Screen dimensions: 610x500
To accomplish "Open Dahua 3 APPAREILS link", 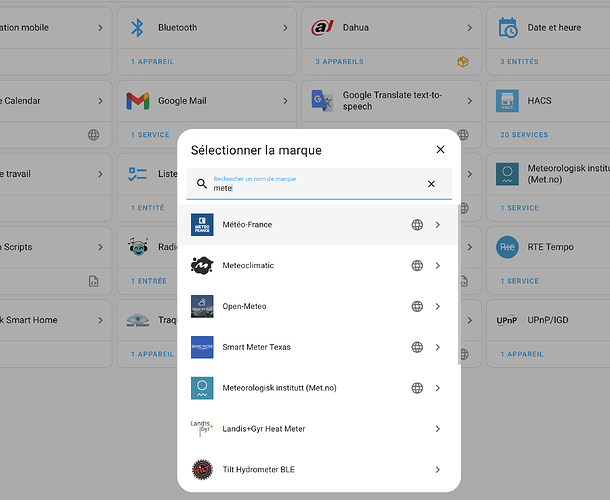I will [x=340, y=61].
